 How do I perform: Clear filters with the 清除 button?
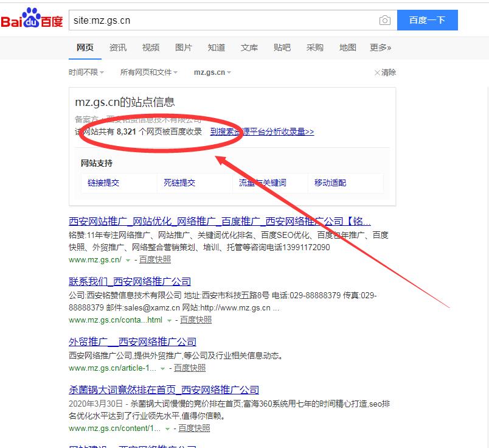coord(385,72)
